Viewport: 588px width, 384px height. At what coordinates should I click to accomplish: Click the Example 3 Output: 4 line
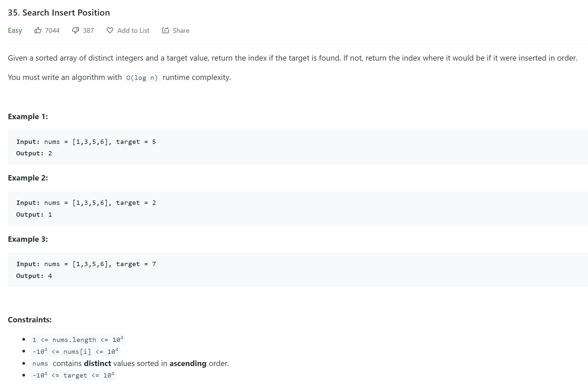pyautogui.click(x=34, y=276)
